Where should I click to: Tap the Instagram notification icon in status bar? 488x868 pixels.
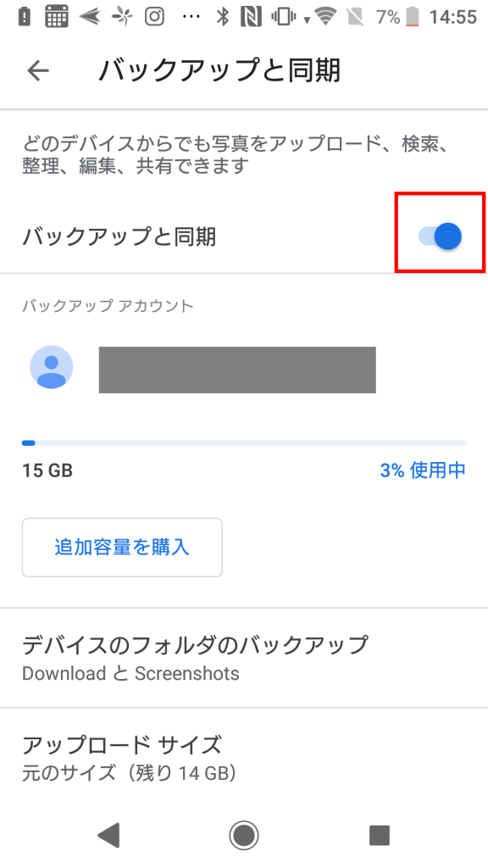155,17
